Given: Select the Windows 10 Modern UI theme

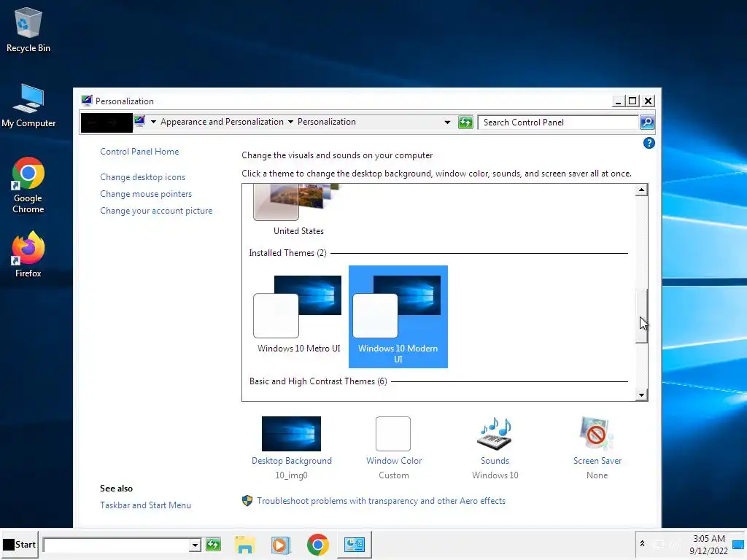Looking at the screenshot, I should 398,316.
